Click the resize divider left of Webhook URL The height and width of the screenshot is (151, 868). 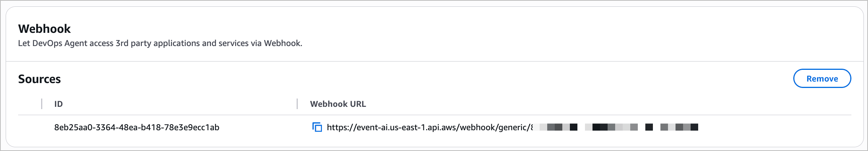[297, 104]
